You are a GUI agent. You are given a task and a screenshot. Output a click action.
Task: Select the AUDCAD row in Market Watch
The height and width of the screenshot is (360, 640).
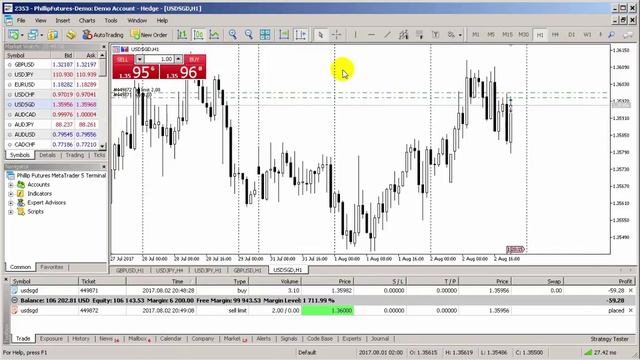tap(52, 115)
